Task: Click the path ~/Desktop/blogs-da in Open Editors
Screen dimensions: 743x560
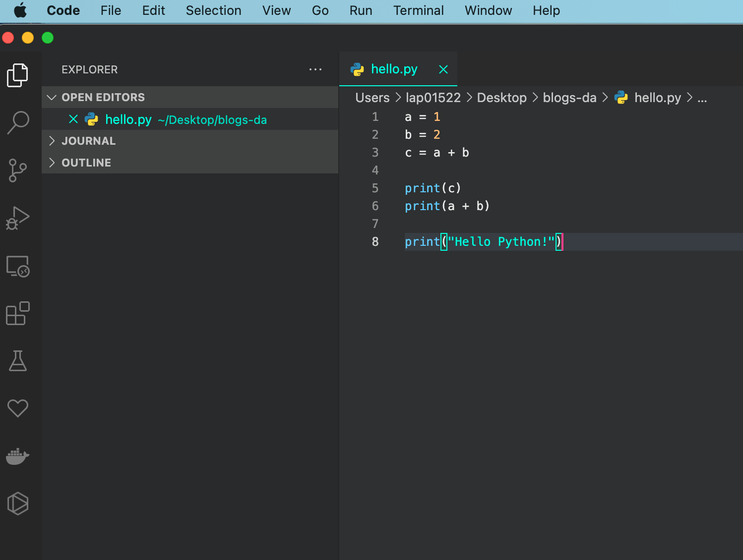Action: [212, 120]
